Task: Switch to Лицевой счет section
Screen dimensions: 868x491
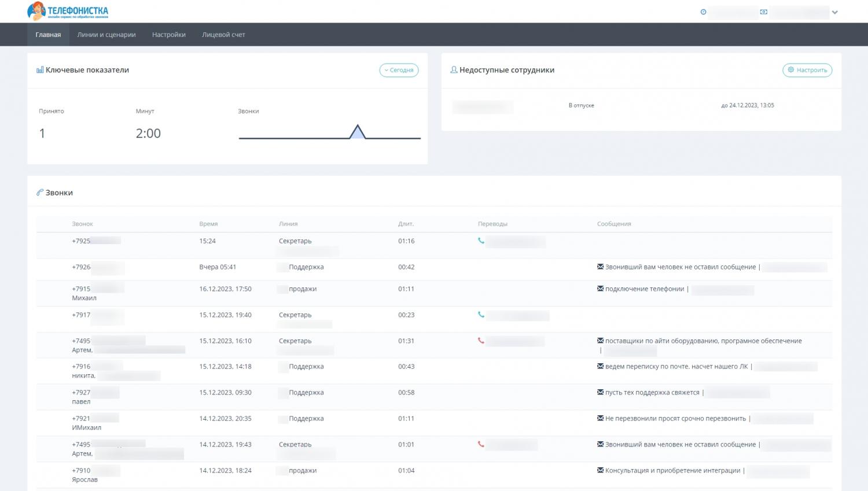Action: [x=223, y=35]
